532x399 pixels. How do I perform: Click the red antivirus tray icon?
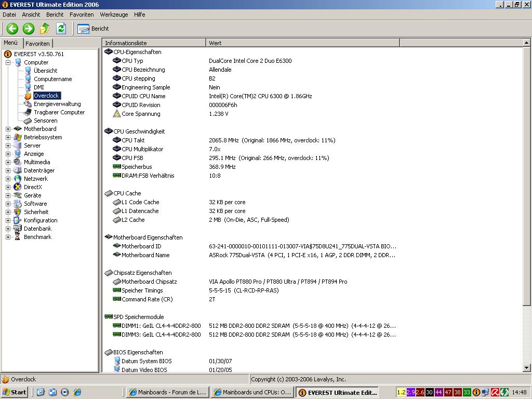[495, 392]
